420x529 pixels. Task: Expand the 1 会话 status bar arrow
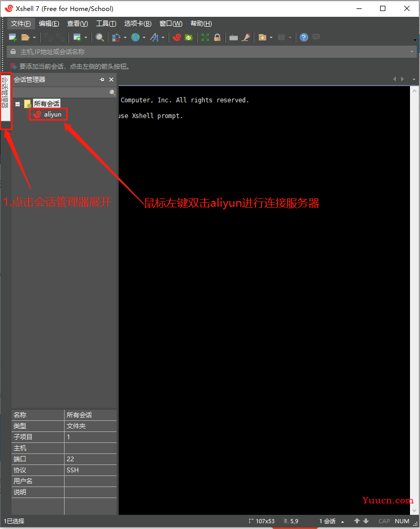click(x=342, y=522)
